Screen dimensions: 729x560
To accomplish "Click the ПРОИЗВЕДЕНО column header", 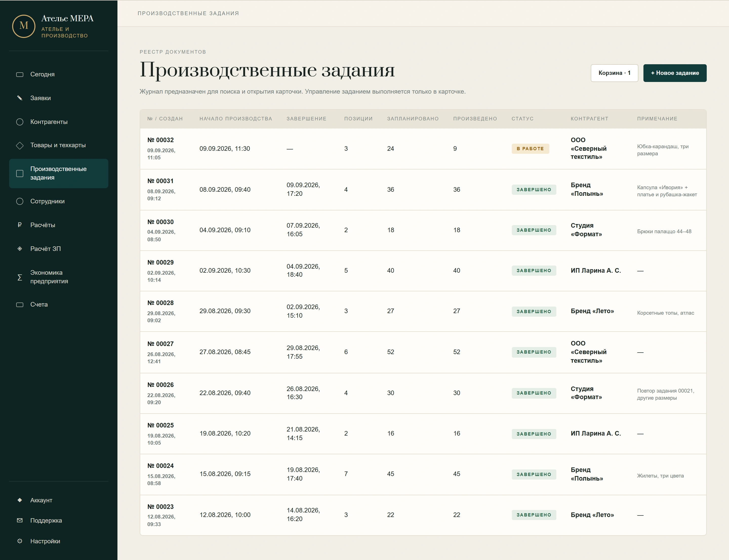I will point(475,119).
